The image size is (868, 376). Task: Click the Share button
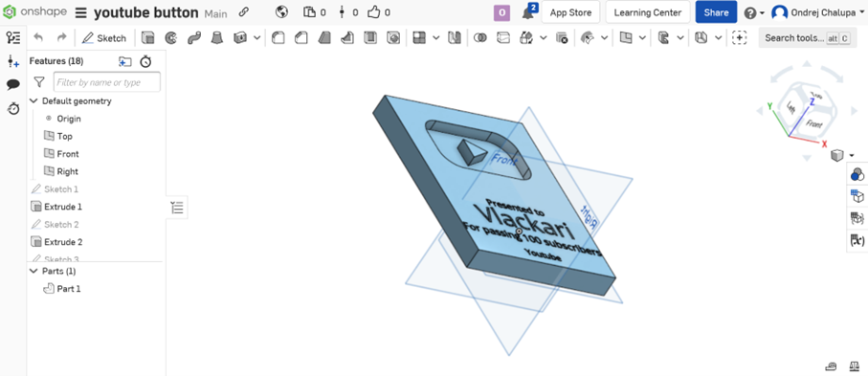pos(716,12)
